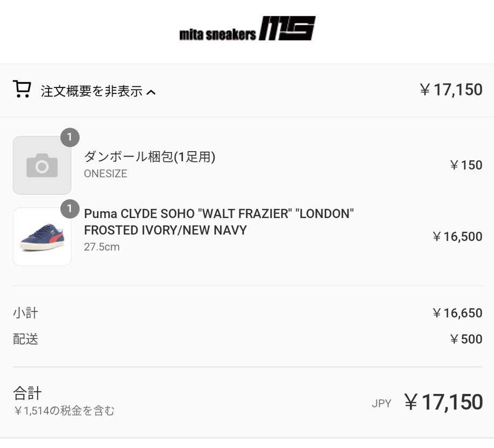Open the Puma Clyde Soho sneaker thumbnail
This screenshot has height=448, width=494.
[42, 236]
